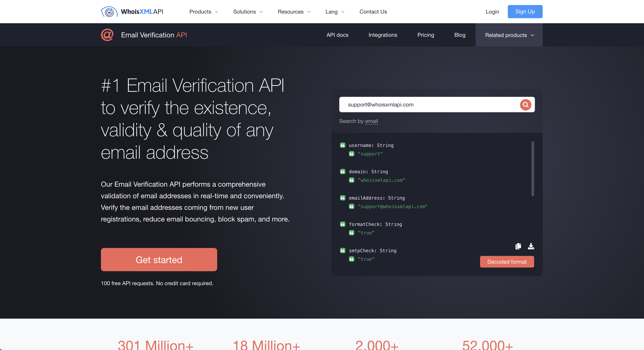Click the Login link
The width and height of the screenshot is (644, 350).
[x=492, y=12]
